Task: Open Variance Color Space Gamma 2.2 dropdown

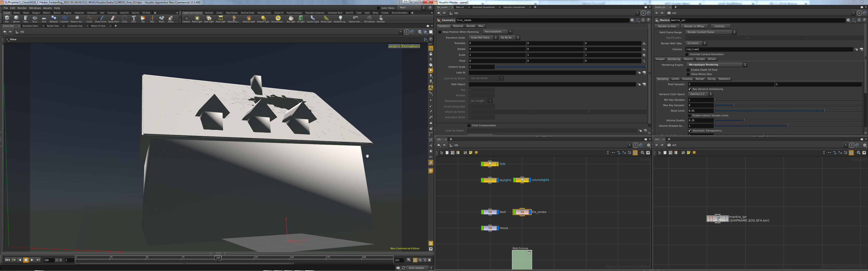Action: coord(700,94)
